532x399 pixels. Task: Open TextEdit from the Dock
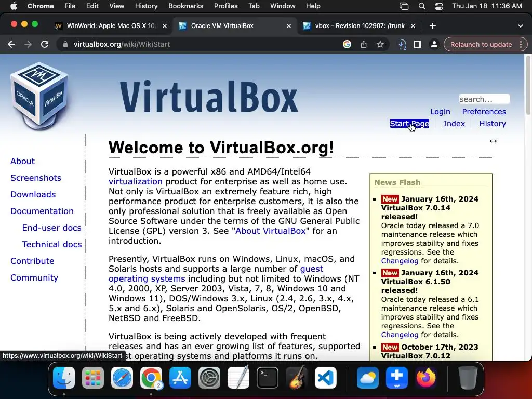238,378
